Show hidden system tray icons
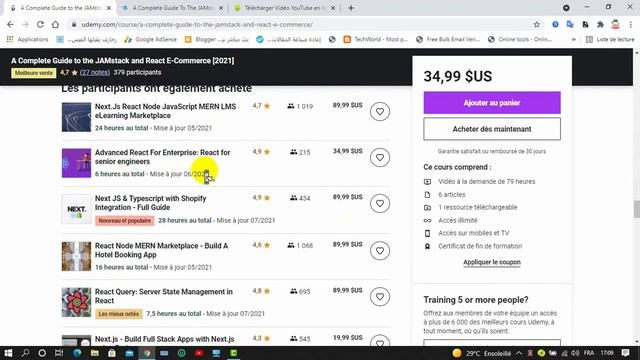 (519, 353)
